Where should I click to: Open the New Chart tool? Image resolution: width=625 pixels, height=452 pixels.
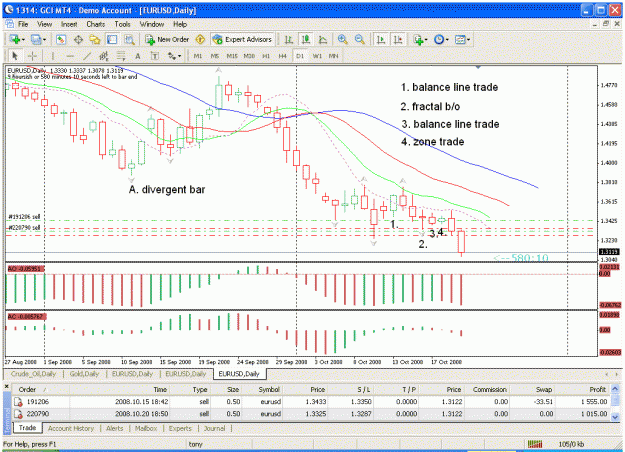click(x=15, y=39)
